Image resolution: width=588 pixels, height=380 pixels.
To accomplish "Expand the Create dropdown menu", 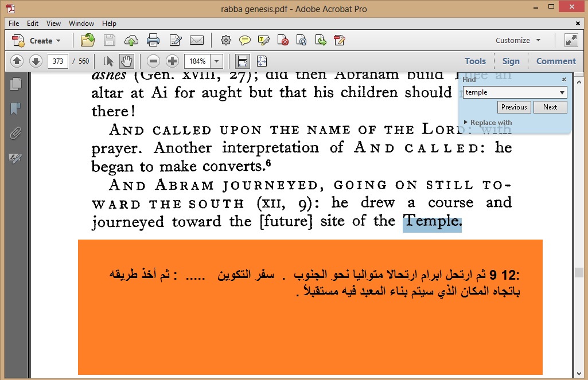I will 57,41.
